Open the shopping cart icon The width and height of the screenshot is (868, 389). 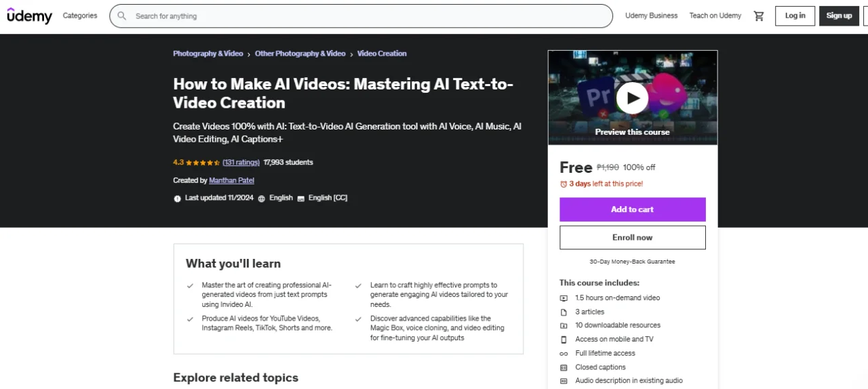click(x=759, y=16)
